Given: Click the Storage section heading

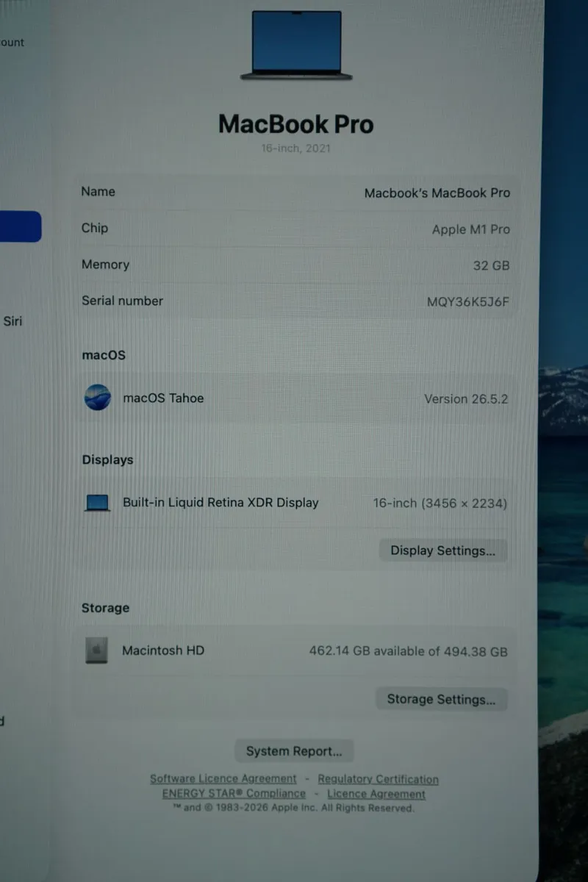Looking at the screenshot, I should tap(105, 608).
